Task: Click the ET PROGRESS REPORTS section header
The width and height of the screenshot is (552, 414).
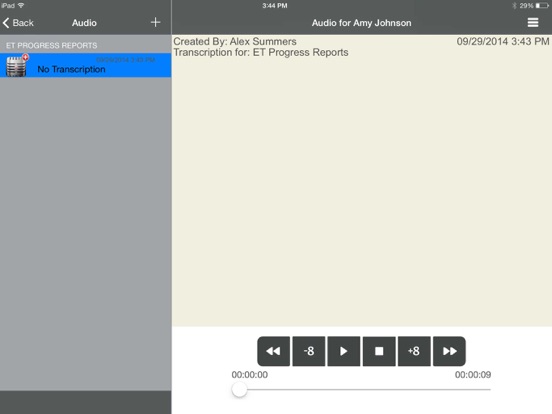Action: 51,45
